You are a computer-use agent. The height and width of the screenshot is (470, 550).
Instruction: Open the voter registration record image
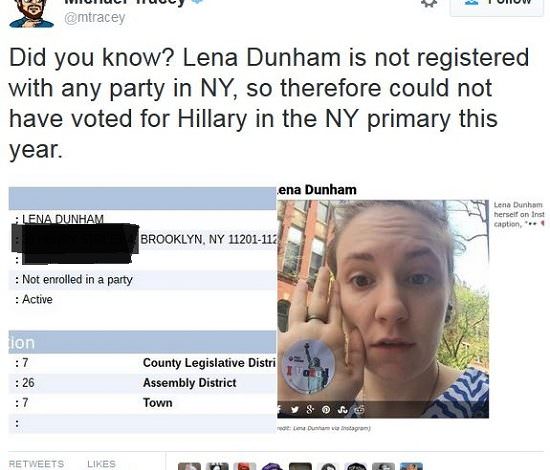pos(142,310)
